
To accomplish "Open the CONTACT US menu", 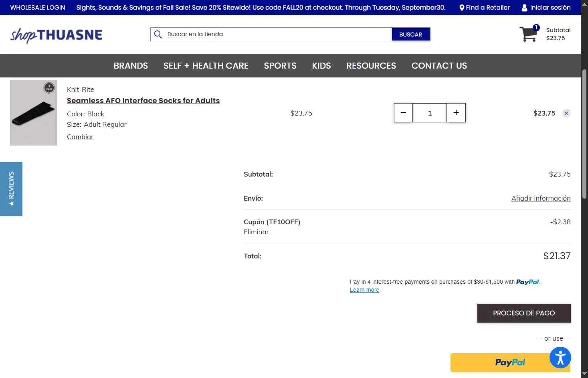I will point(439,66).
